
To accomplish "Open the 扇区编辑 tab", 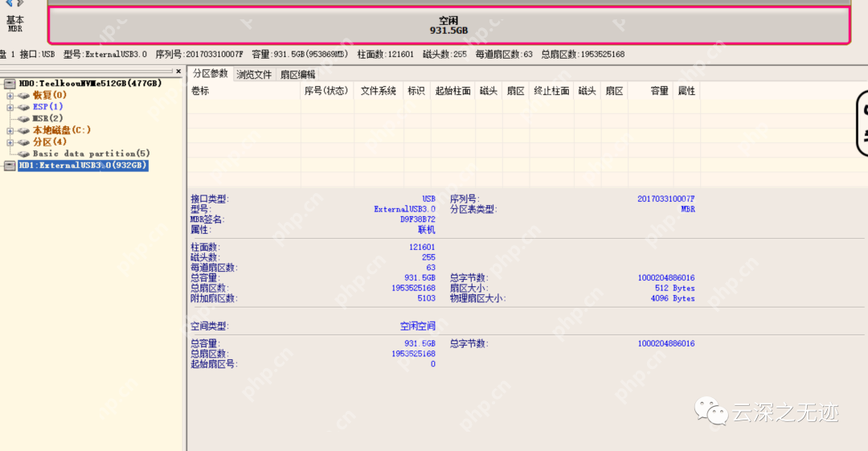I will pos(298,74).
